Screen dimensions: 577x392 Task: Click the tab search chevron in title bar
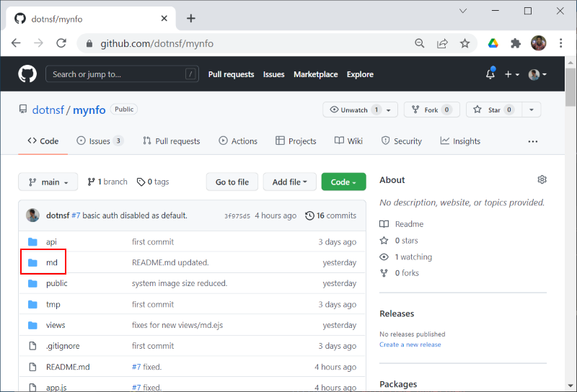tap(463, 11)
